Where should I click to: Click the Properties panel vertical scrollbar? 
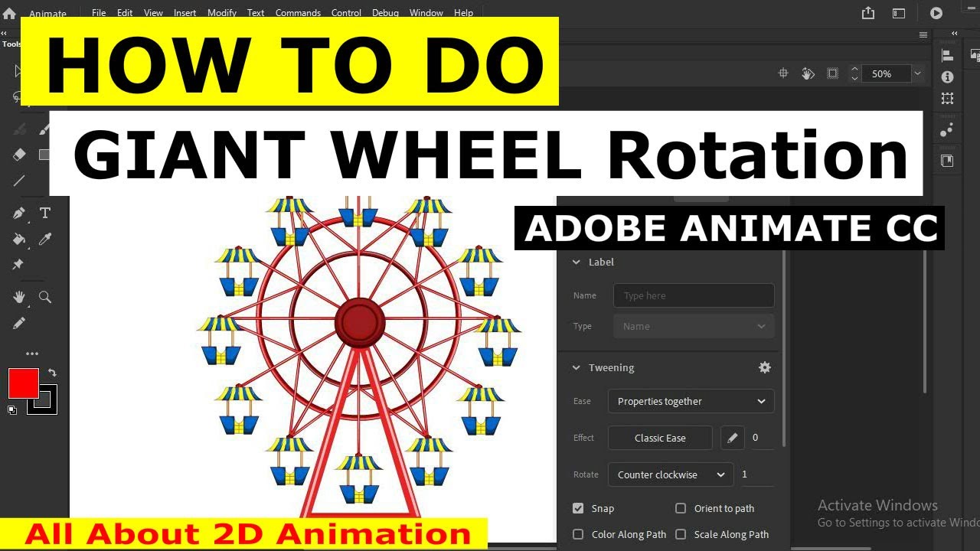[782, 350]
